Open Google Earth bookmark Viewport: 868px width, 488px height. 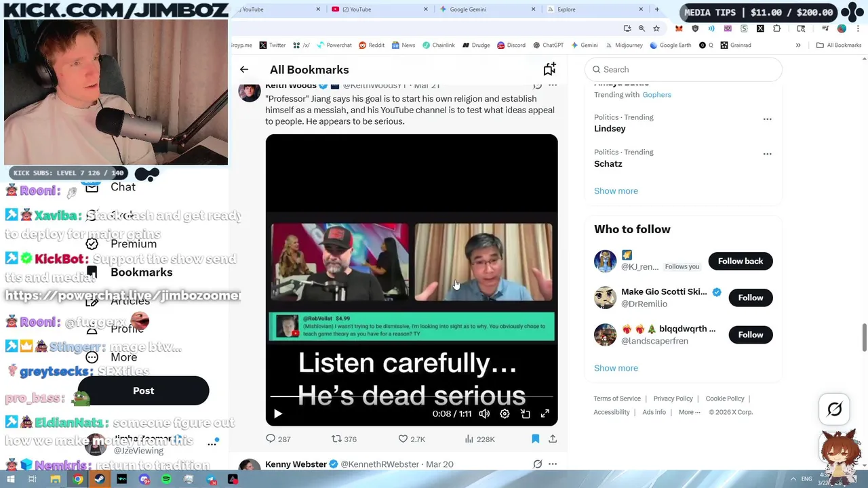(x=671, y=45)
